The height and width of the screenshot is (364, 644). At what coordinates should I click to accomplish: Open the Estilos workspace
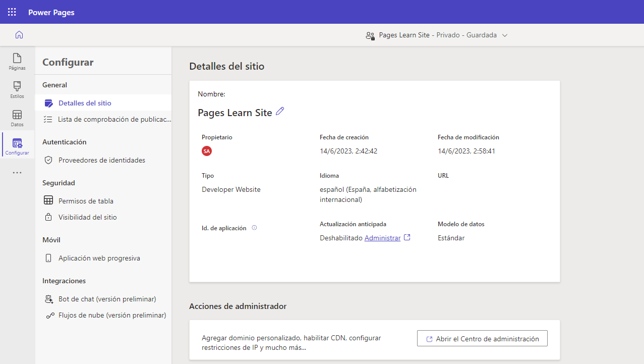17,90
